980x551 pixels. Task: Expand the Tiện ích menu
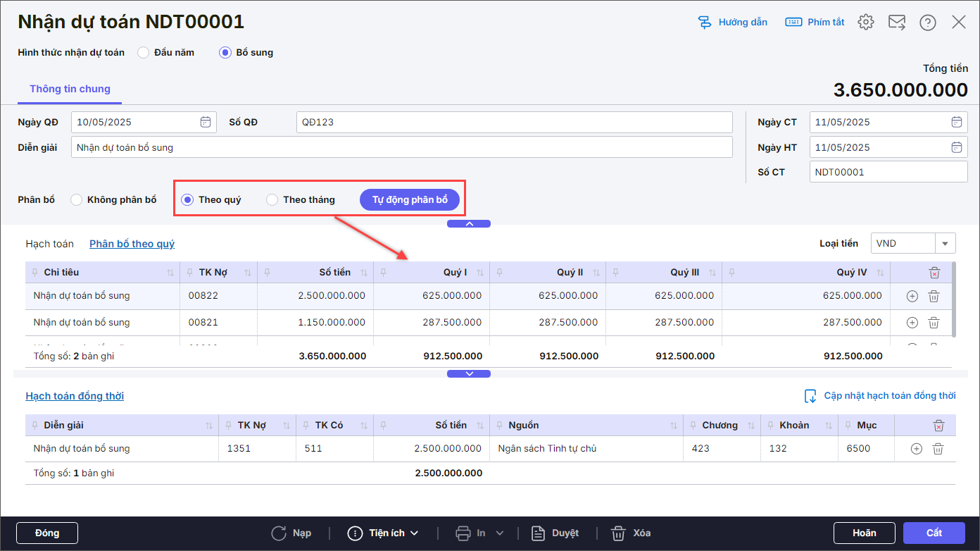click(x=383, y=533)
